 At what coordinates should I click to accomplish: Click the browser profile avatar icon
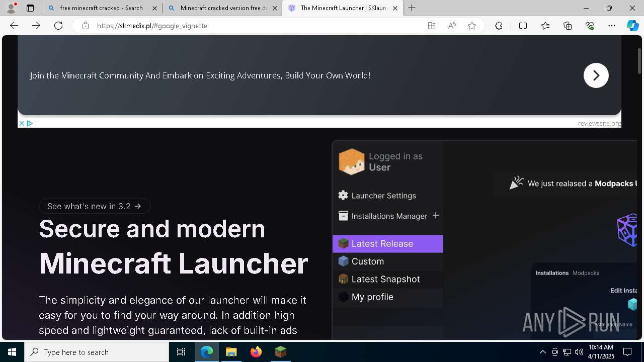coord(11,8)
